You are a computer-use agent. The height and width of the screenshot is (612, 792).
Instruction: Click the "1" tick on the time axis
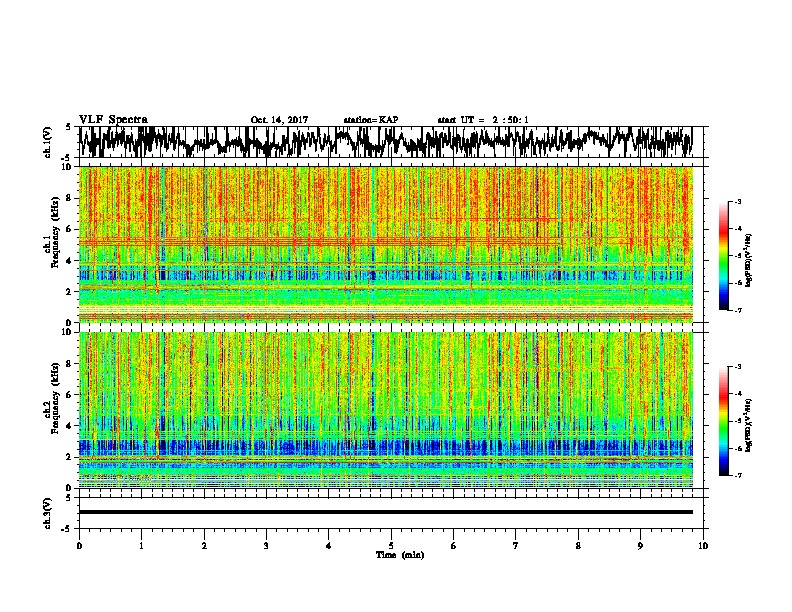point(141,546)
